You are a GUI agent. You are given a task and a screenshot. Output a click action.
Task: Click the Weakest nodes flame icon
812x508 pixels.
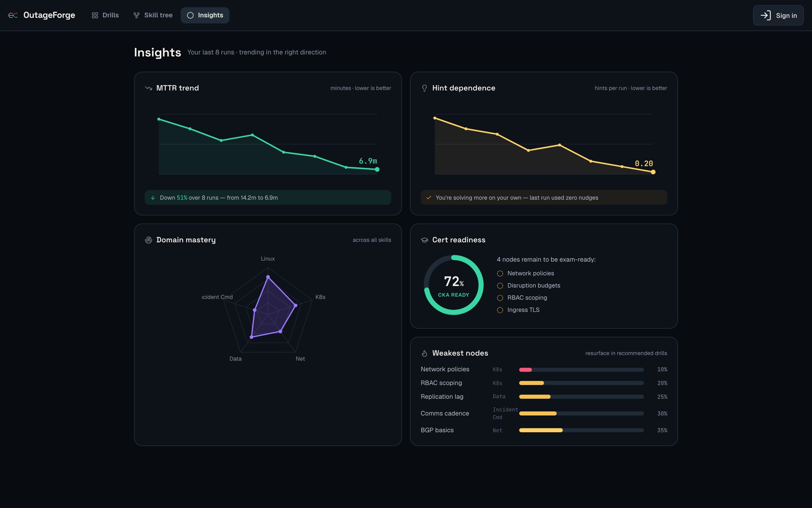coord(425,353)
